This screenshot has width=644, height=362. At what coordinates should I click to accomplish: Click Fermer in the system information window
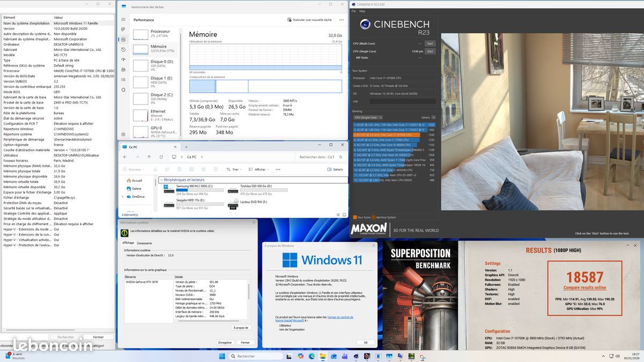coord(98,337)
